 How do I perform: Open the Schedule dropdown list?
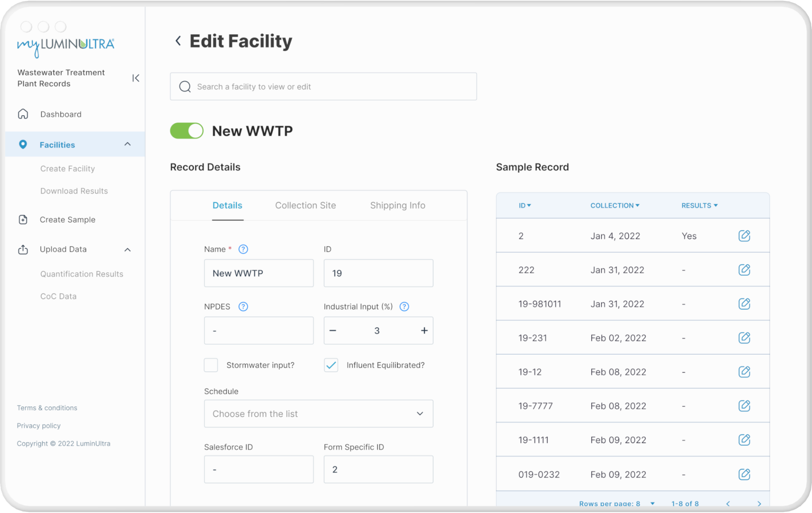click(318, 414)
